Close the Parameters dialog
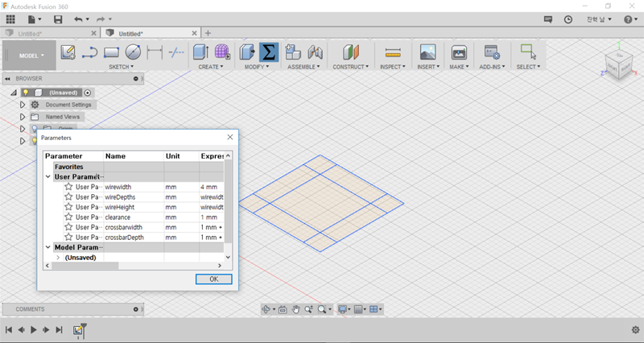Screen dimensions: 644x343 click(x=230, y=137)
